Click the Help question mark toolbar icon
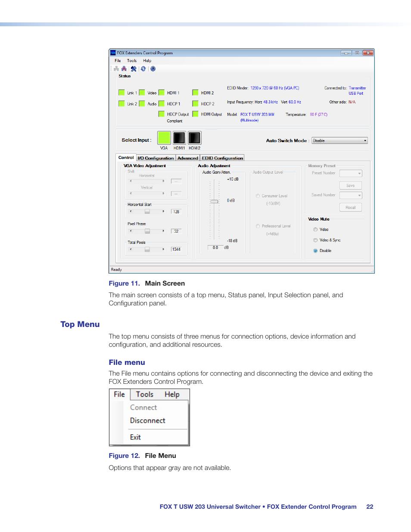The width and height of the screenshot is (411, 532). pos(153,68)
